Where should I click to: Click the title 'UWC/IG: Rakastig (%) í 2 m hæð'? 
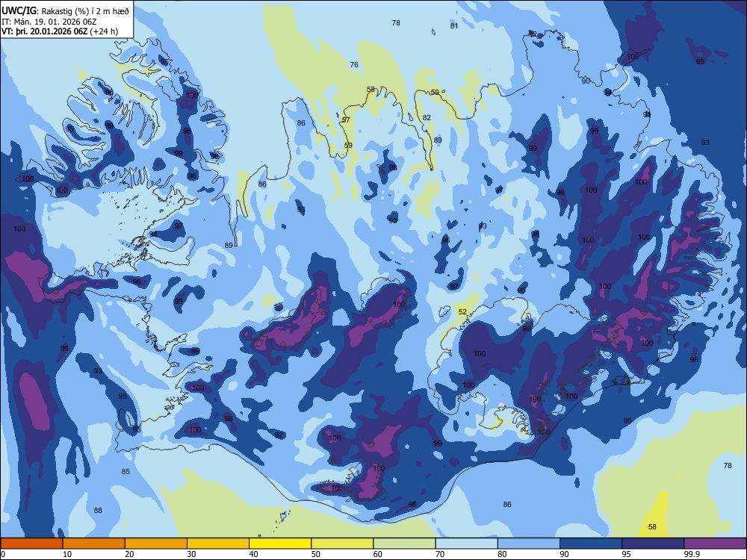point(65,11)
